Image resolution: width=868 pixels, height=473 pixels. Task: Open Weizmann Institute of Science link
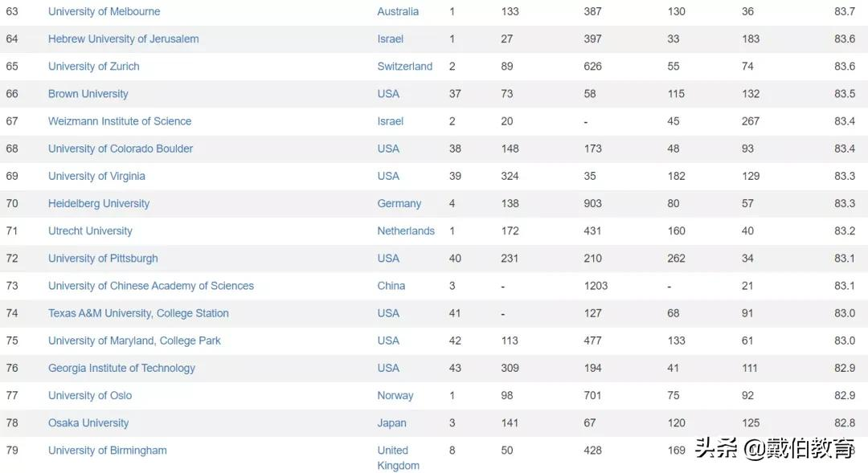coord(120,121)
